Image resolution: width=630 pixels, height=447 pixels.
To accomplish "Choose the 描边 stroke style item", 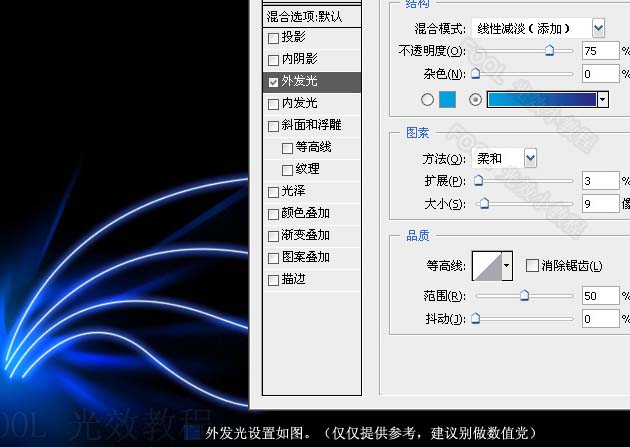I will pos(312,279).
